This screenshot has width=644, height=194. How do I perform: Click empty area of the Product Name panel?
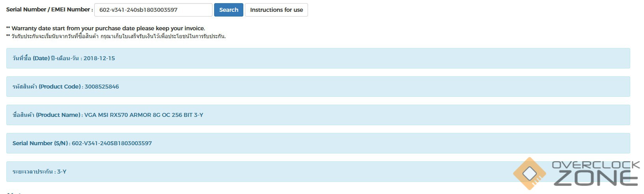394,115
